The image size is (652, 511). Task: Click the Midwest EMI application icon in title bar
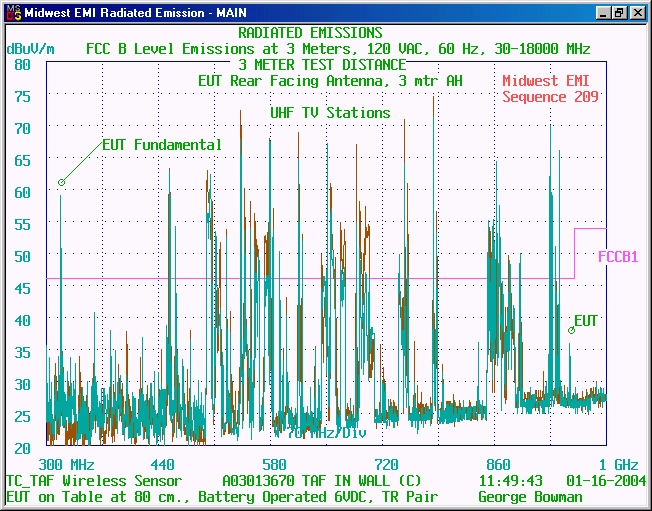(11, 13)
